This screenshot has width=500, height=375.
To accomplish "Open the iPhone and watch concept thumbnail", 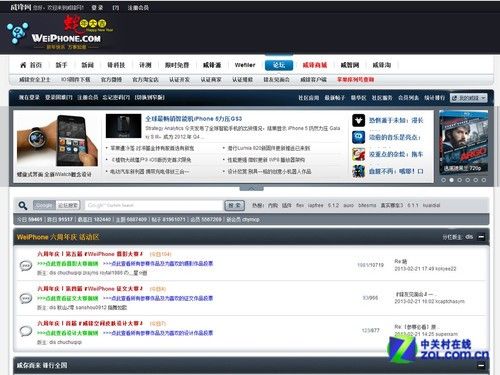I will 57,141.
